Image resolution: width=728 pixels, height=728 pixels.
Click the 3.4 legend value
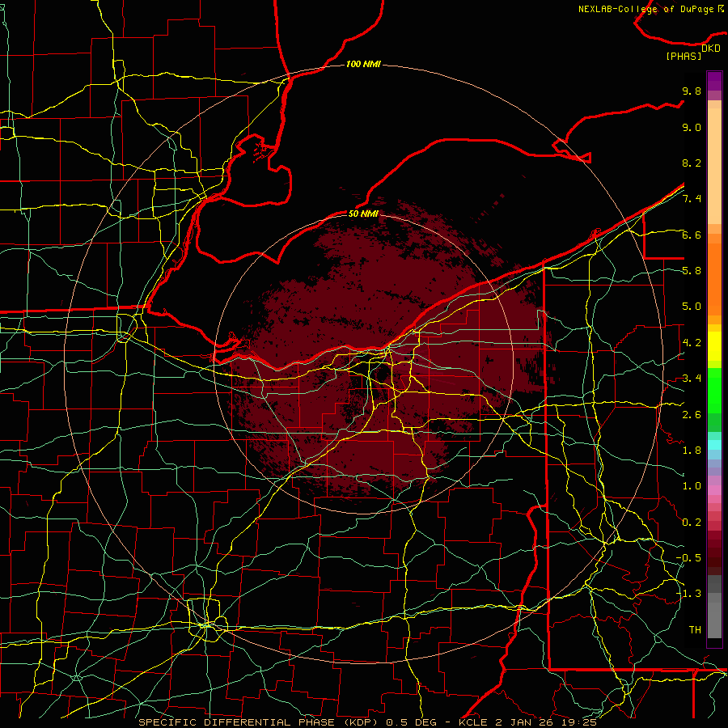692,379
